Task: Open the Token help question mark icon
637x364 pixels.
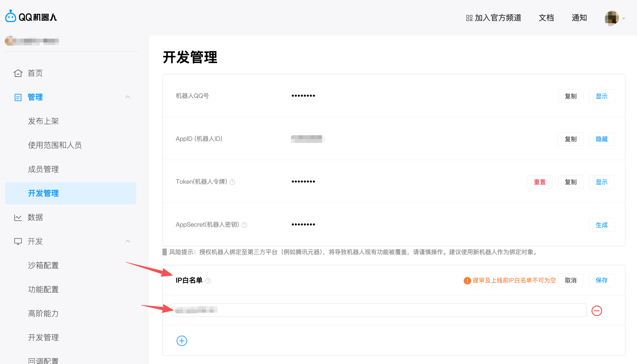Action: (x=232, y=182)
